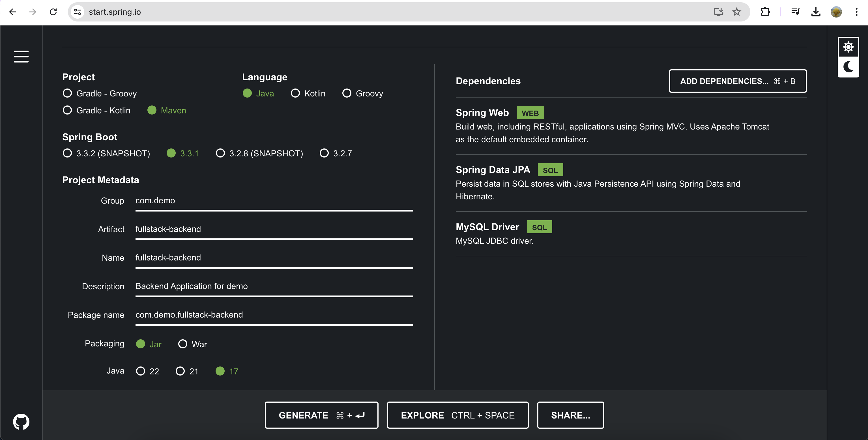
Task: Open the GitHub logo link
Action: [x=21, y=421]
